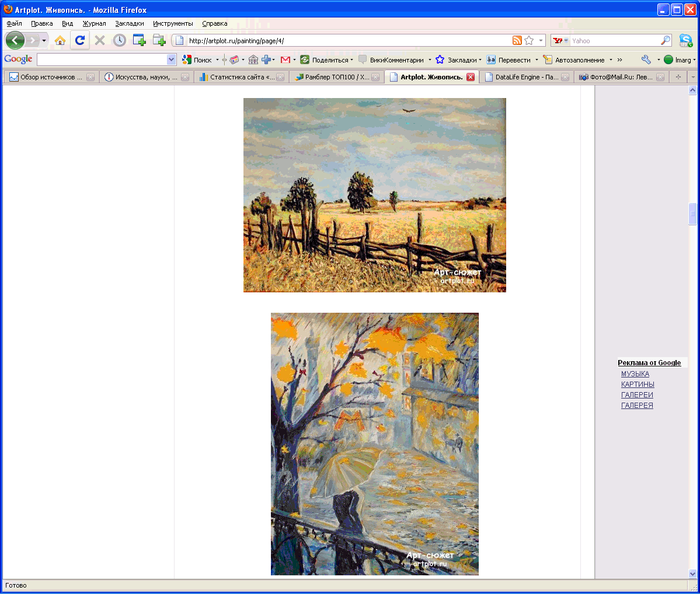The width and height of the screenshot is (700, 594).
Task: Open Google Toolbar wrench settings icon
Action: click(646, 60)
